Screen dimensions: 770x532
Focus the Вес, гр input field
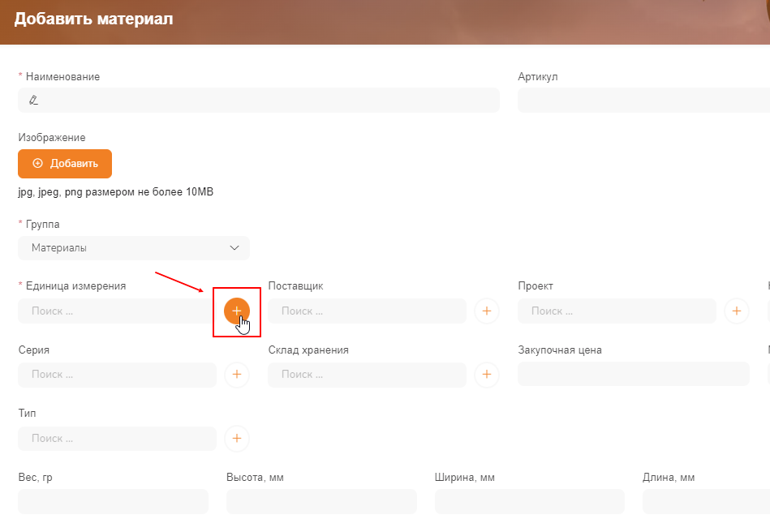(113, 501)
